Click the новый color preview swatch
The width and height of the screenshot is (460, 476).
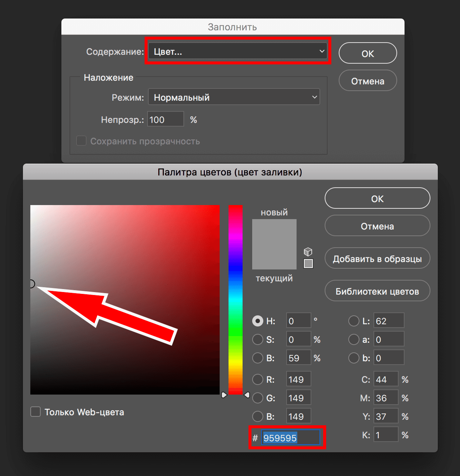274,231
